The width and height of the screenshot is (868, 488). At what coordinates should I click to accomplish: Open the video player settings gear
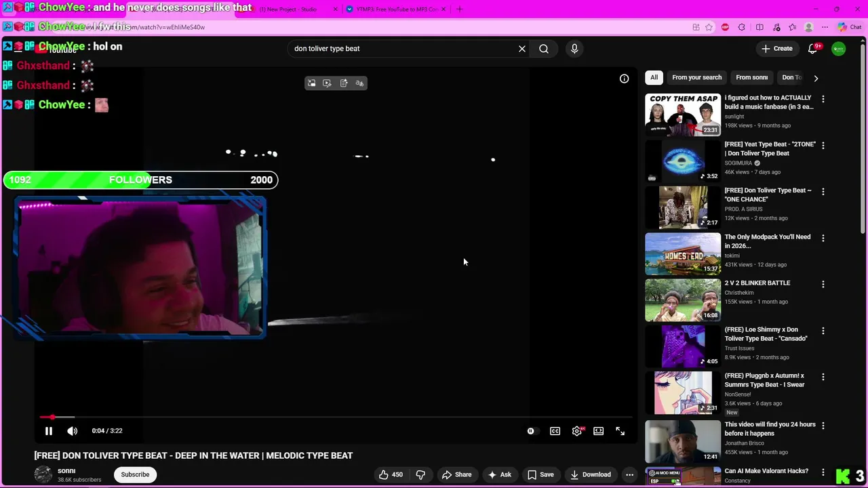(577, 431)
